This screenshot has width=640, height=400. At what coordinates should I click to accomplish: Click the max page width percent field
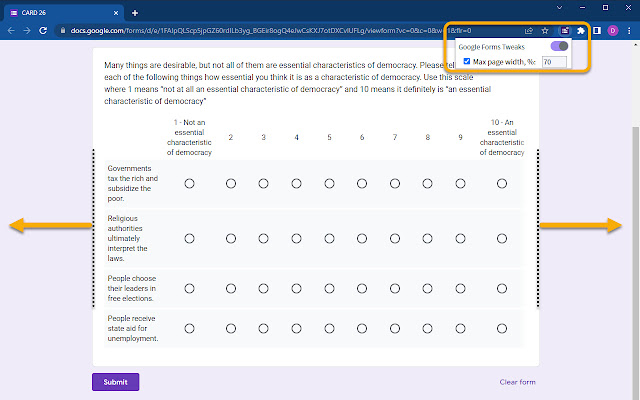(x=554, y=62)
